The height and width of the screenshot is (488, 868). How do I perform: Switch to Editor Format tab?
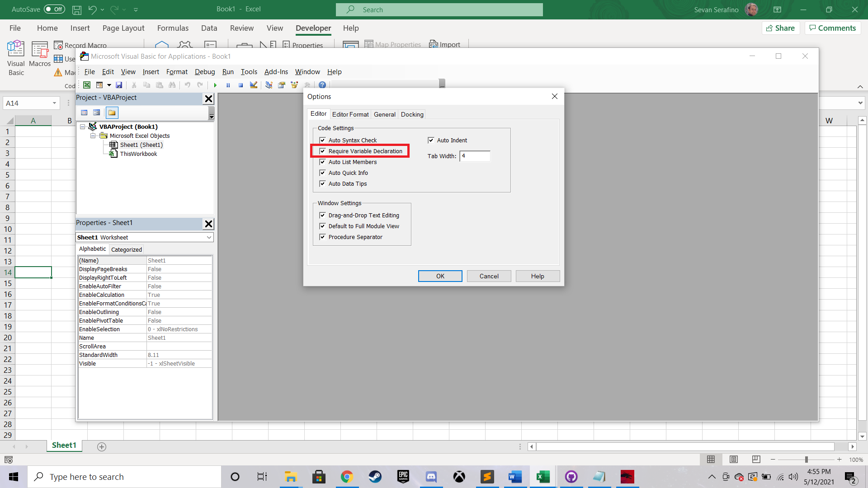pyautogui.click(x=350, y=114)
